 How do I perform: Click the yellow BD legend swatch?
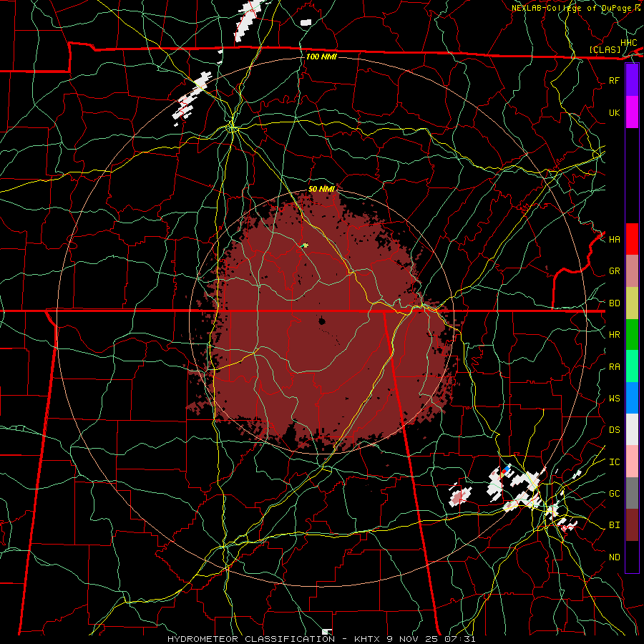(x=632, y=303)
